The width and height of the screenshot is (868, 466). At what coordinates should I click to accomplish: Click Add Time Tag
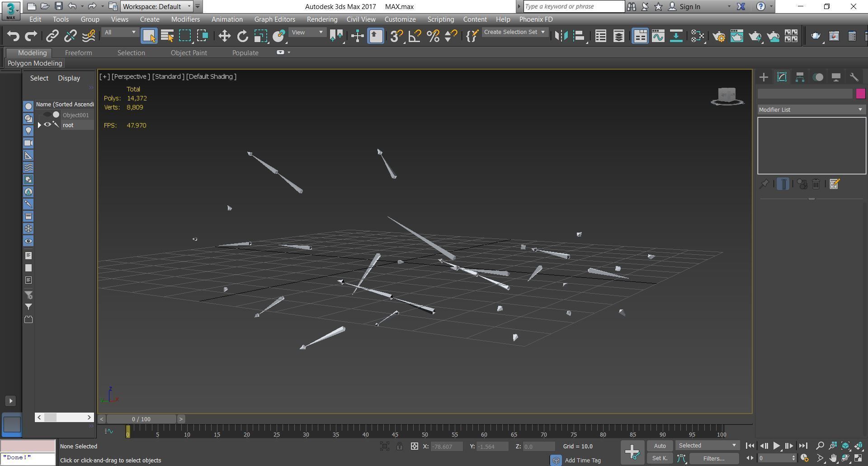pyautogui.click(x=583, y=460)
